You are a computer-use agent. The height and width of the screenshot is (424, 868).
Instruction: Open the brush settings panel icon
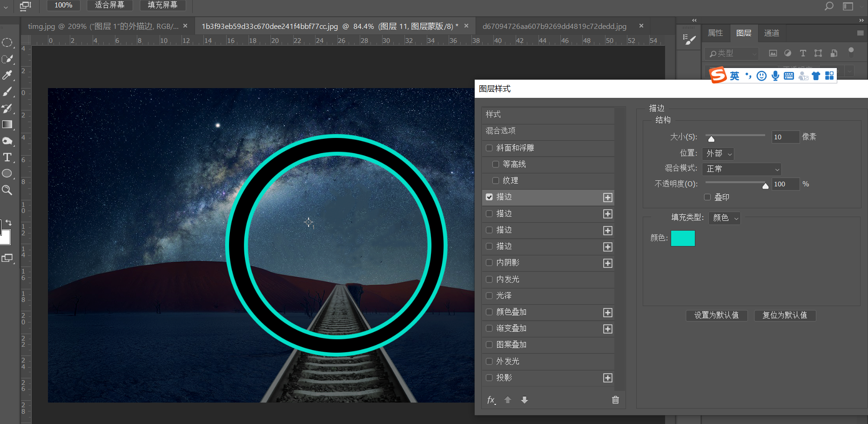pos(688,40)
